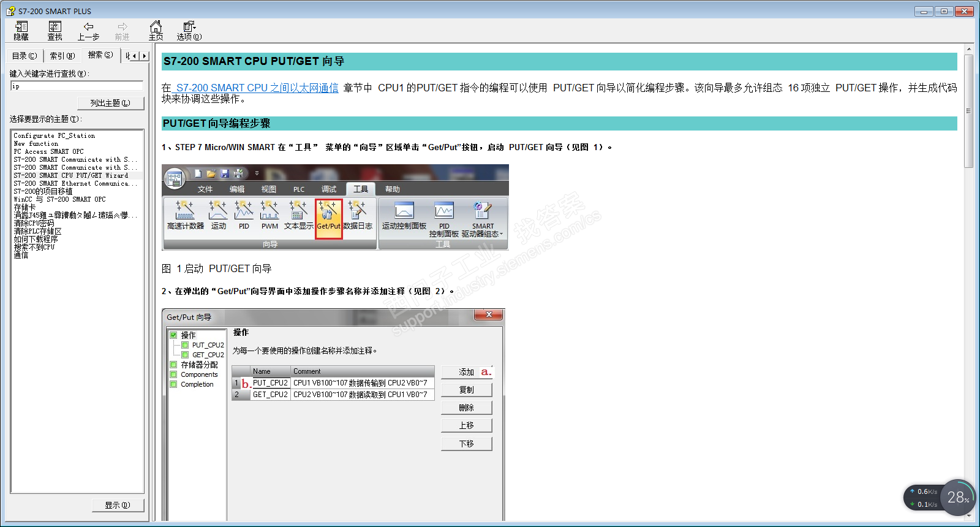Click the 显示 (Display) button
980x527 pixels.
(117, 506)
